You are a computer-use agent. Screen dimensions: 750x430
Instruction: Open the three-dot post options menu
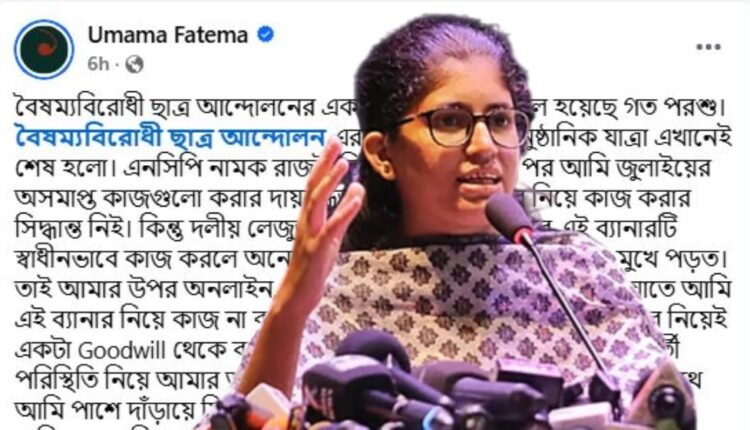click(708, 47)
